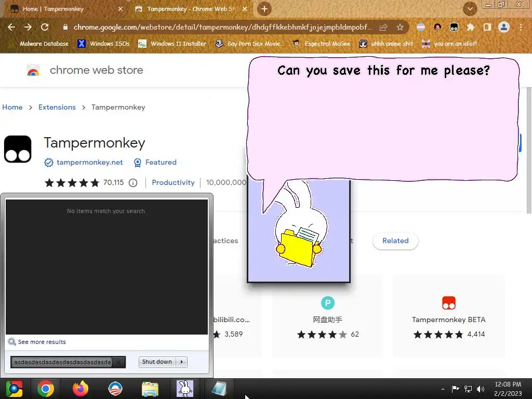Image resolution: width=532 pixels, height=399 pixels.
Task: Expand the Shut down options arrow
Action: point(181,362)
